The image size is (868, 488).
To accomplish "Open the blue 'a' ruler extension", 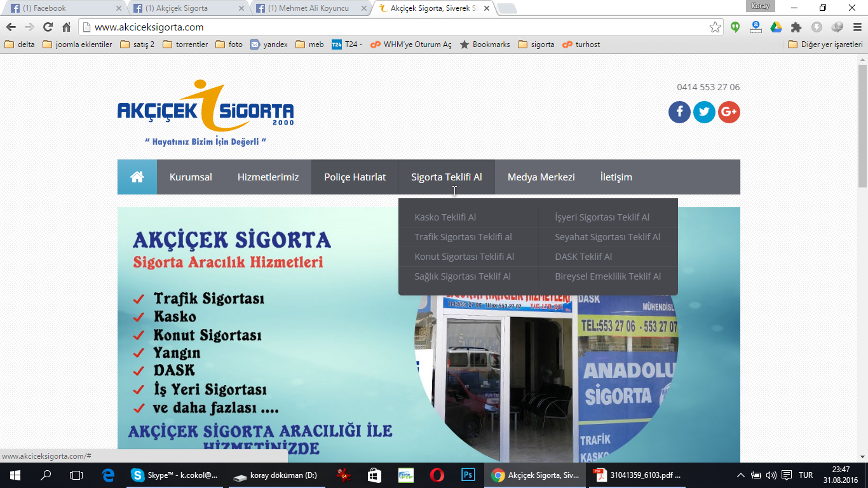I will tap(756, 27).
